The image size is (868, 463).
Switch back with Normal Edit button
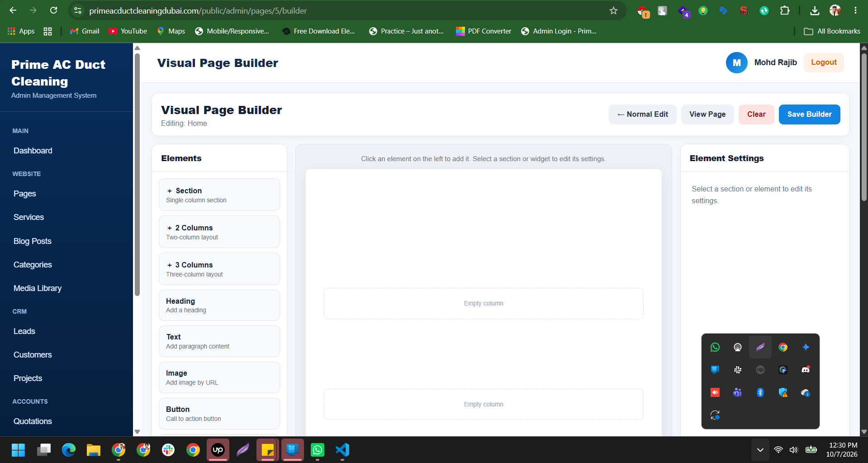pyautogui.click(x=642, y=115)
